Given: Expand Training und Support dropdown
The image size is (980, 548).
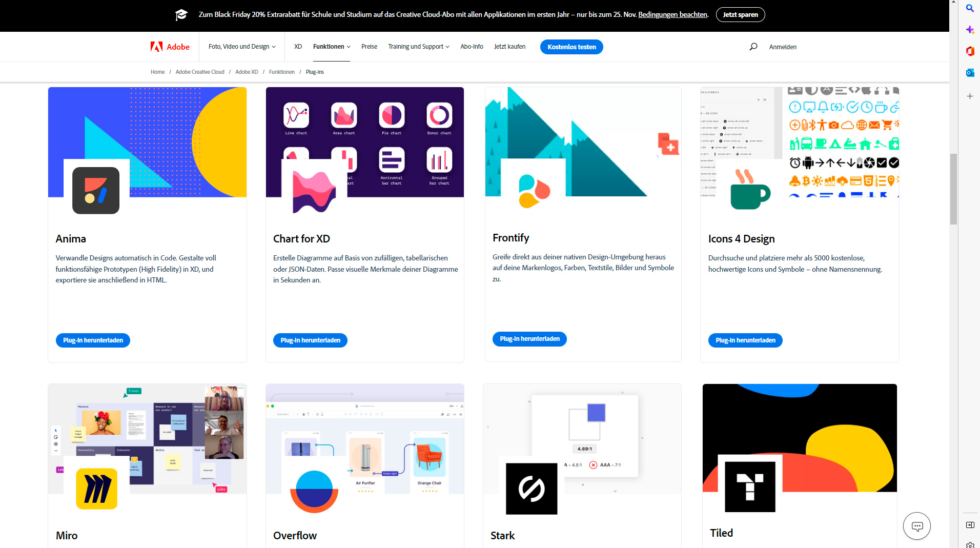Looking at the screenshot, I should 418,47.
